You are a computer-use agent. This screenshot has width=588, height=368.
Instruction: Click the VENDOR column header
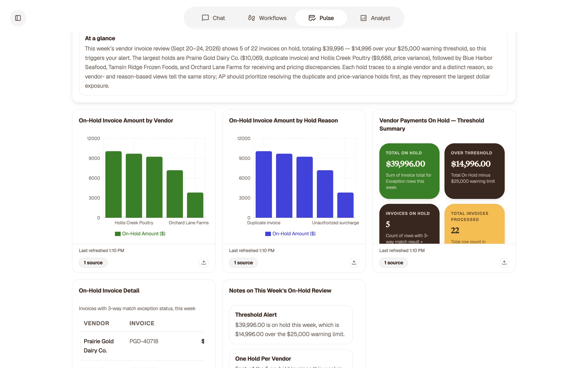[96, 323]
